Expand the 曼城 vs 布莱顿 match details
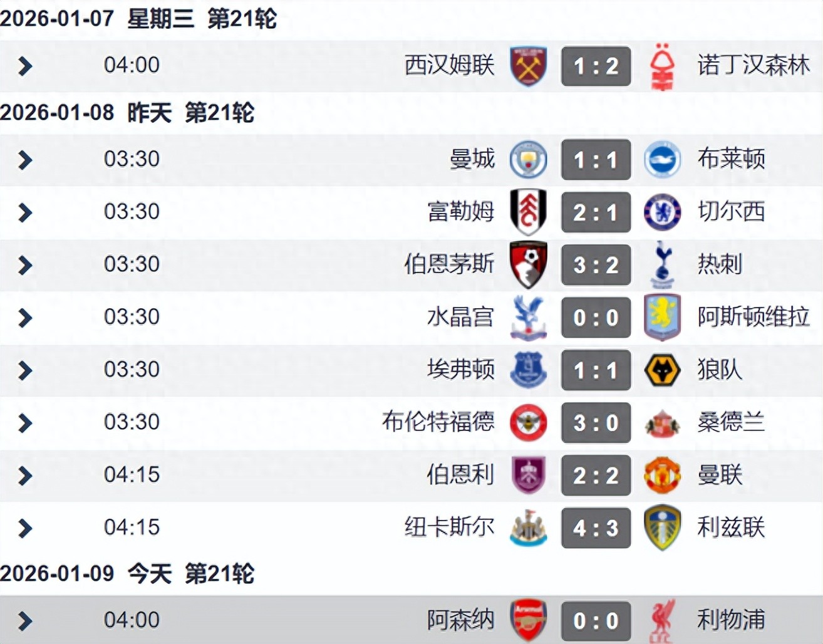 click(25, 160)
